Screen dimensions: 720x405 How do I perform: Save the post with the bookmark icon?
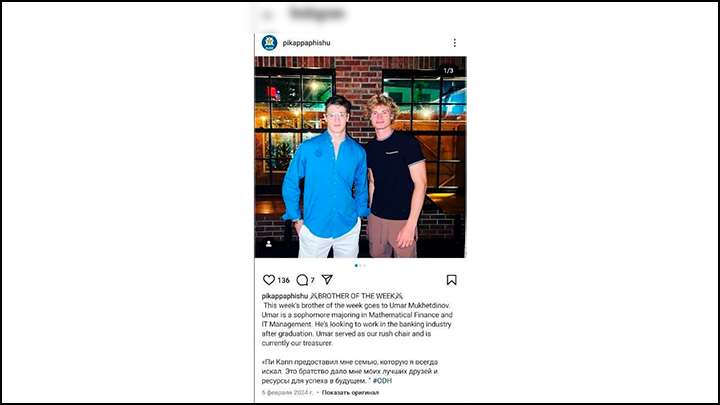click(451, 280)
